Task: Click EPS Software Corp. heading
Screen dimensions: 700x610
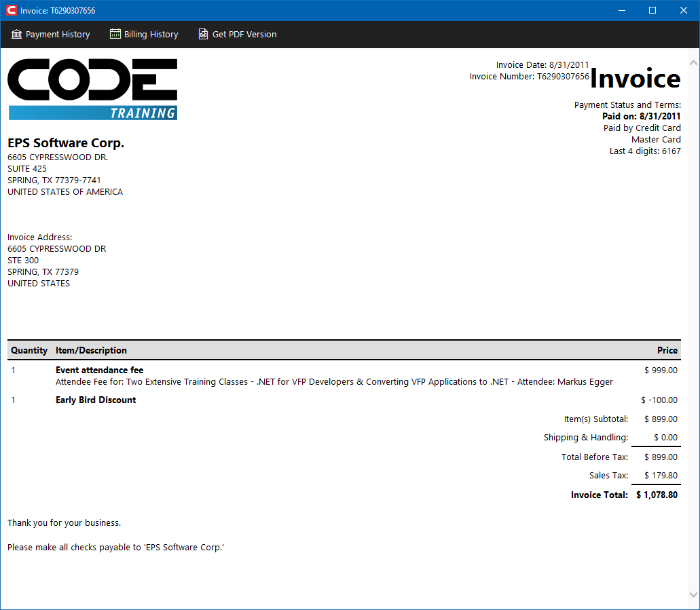Action: 66,142
